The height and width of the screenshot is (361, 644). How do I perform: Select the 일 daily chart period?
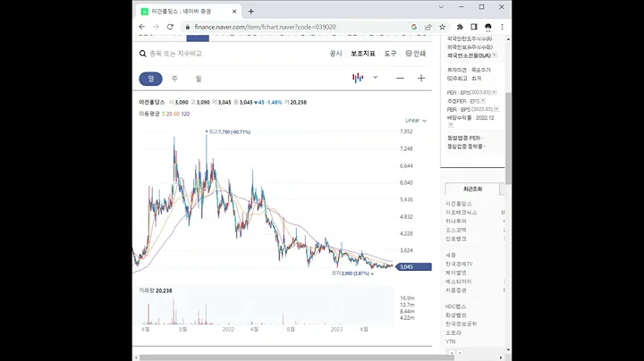(151, 79)
